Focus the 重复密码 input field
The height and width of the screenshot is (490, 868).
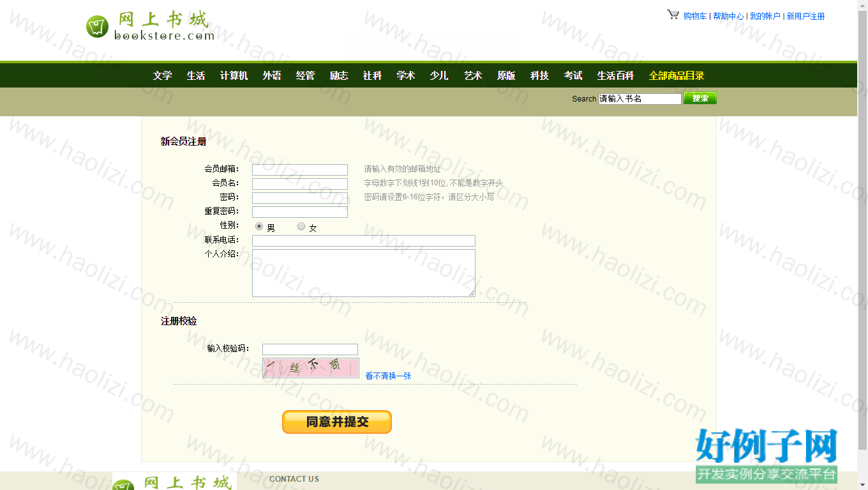[x=300, y=211]
